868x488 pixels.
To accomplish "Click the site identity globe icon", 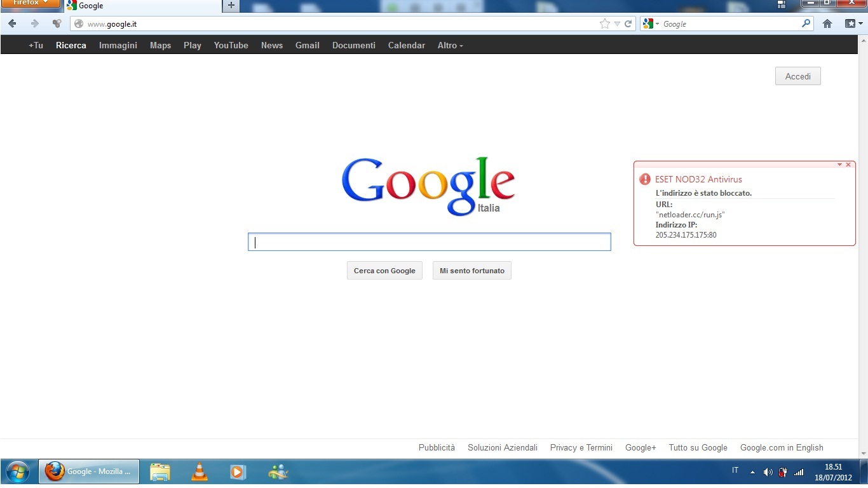I will [79, 24].
